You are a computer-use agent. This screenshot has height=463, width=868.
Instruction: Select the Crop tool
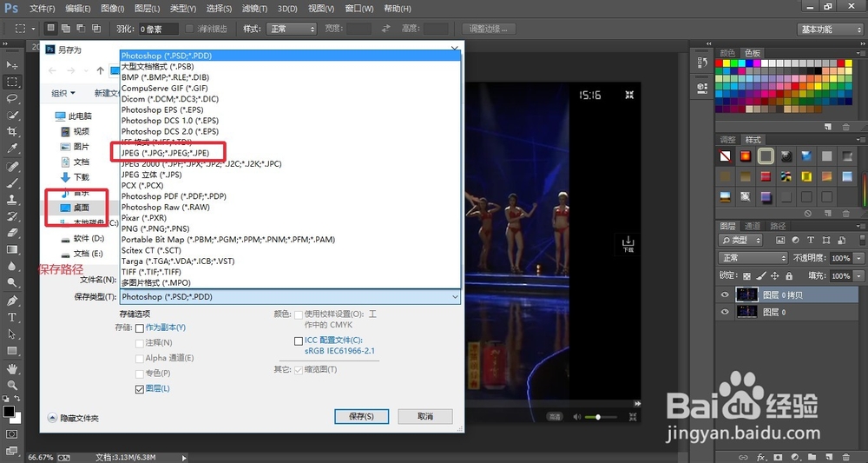coord(11,132)
